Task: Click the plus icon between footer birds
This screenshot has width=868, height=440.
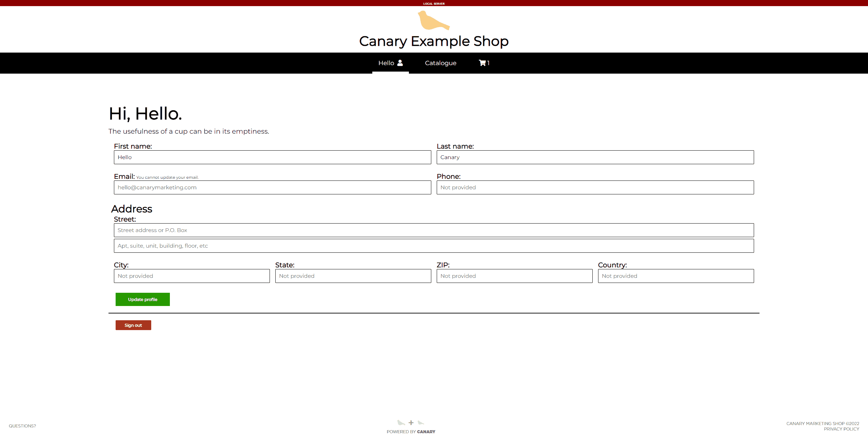Action: [411, 423]
